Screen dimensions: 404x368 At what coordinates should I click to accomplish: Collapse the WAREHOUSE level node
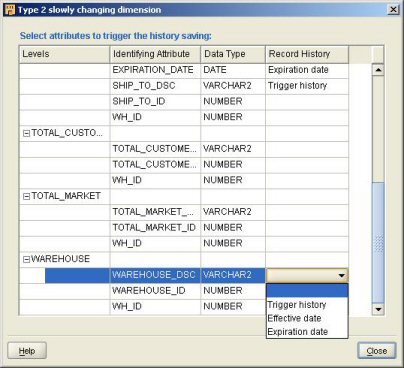click(26, 260)
